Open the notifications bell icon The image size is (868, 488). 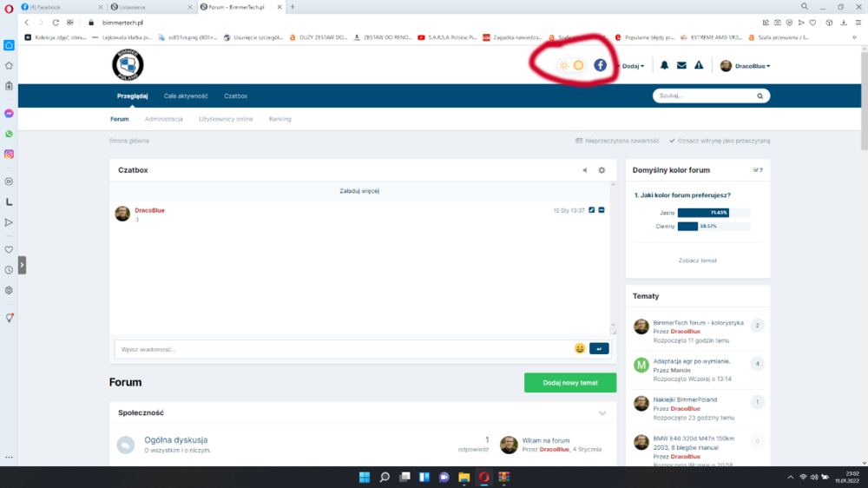(664, 65)
